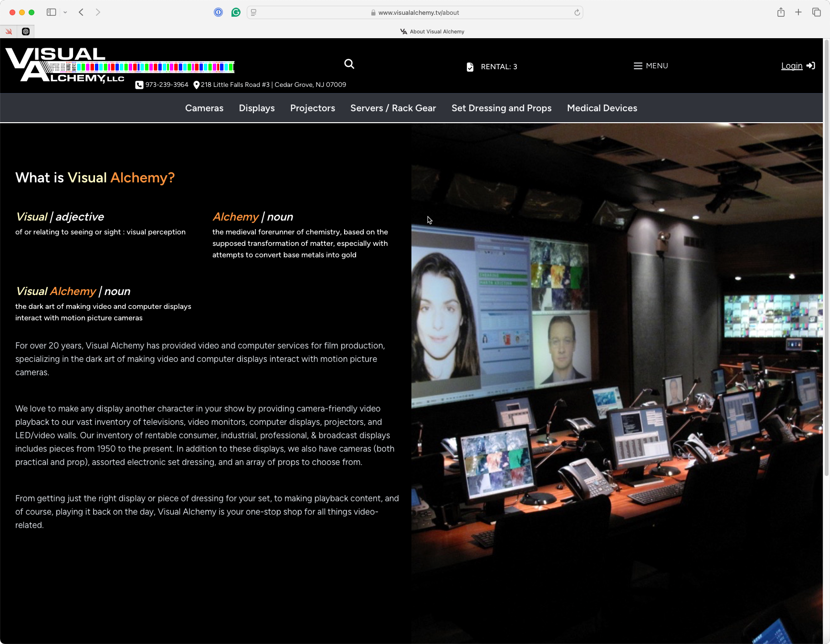Click the Login link
Screen dimensions: 830x644
[791, 66]
